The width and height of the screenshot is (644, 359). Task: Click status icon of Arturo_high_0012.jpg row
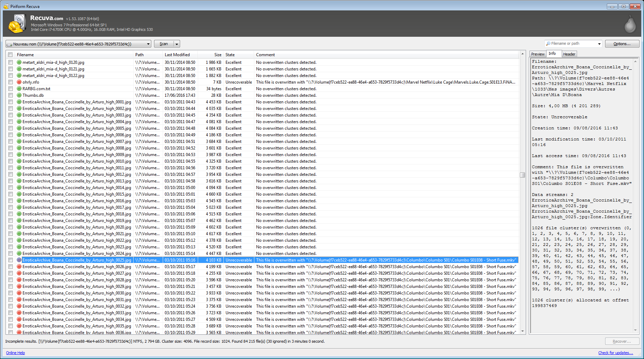(x=19, y=174)
